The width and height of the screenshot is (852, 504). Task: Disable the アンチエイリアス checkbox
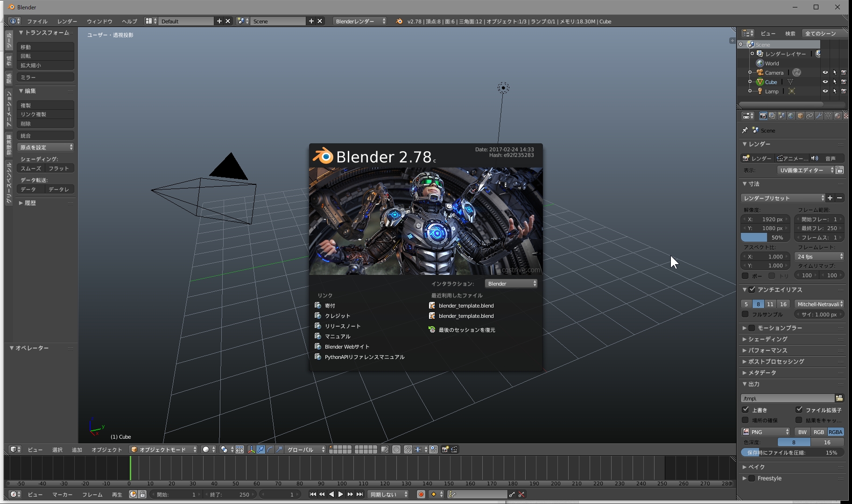click(752, 290)
